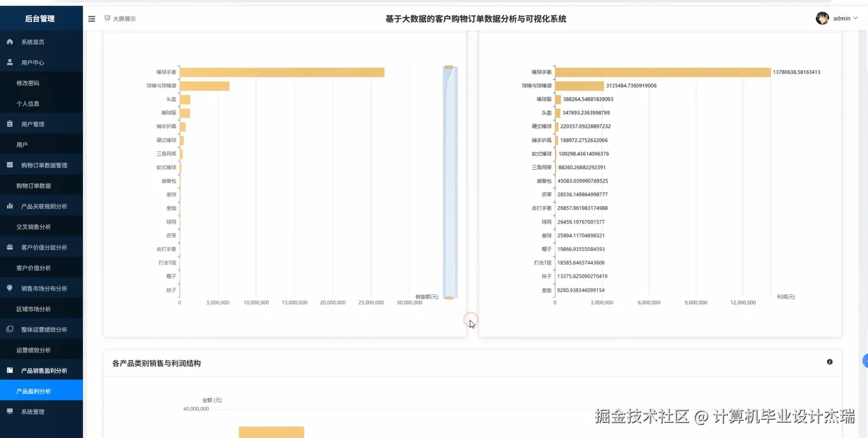Click the bar-chart icon beside 产品关联规则分析
The height and width of the screenshot is (438, 868).
10,206
